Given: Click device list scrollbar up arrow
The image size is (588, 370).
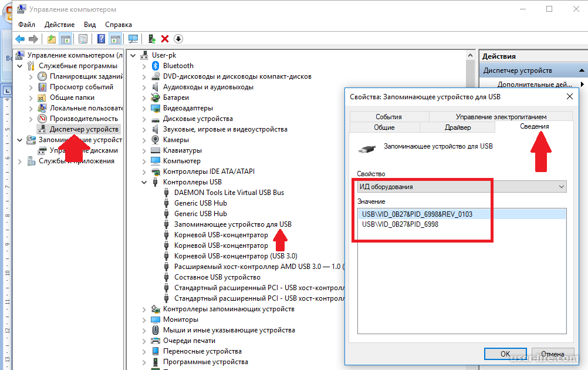Looking at the screenshot, I should [470, 56].
